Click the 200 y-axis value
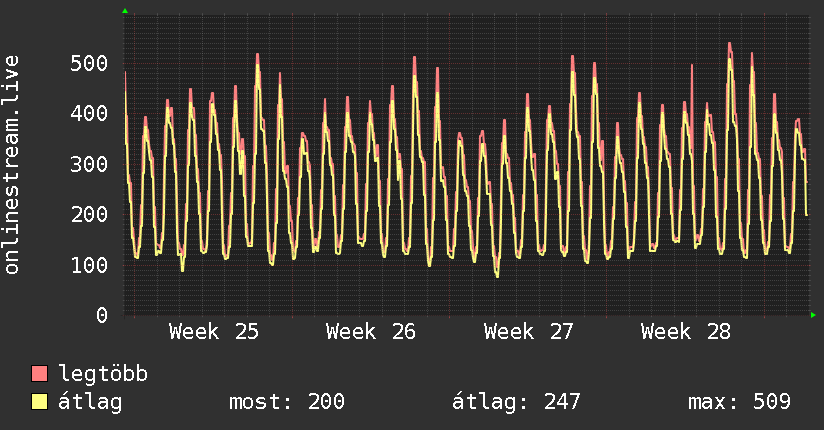824x430 pixels. pos(89,214)
